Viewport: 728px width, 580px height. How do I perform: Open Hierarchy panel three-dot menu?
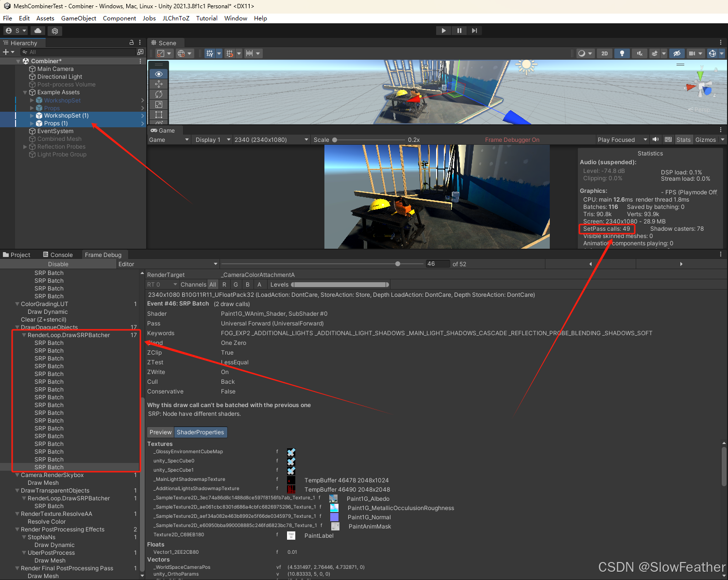140,43
